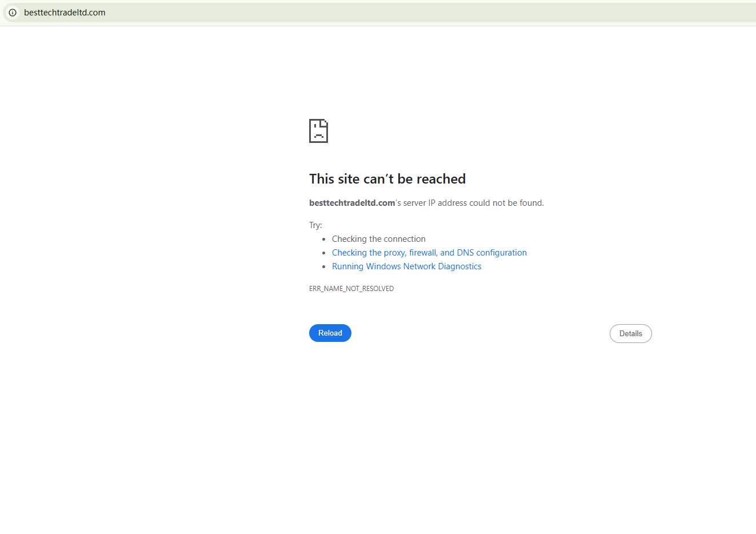Viewport: 756px width, 534px height.
Task: Click the word firewall in the suggestion link
Action: pyautogui.click(x=423, y=253)
